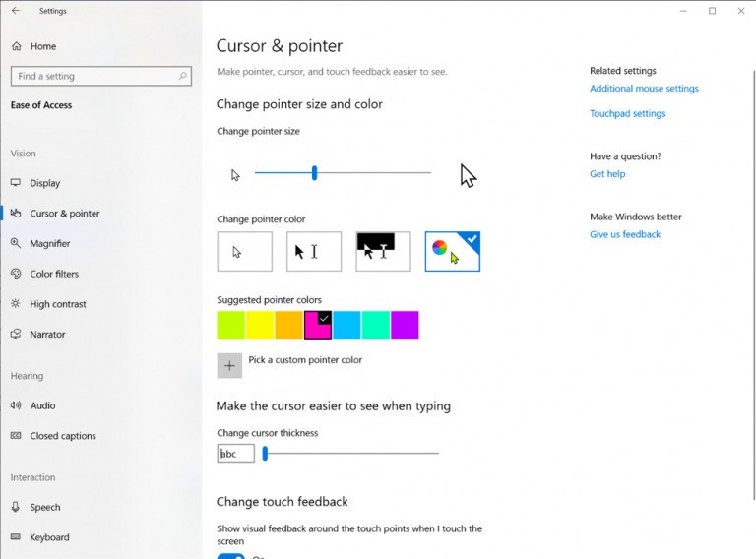Image resolution: width=756 pixels, height=559 pixels.
Task: Click the search magnifier icon
Action: coord(183,76)
